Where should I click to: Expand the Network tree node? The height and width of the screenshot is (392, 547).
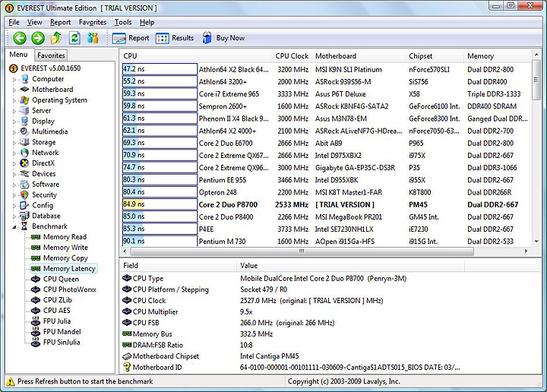[x=14, y=153]
